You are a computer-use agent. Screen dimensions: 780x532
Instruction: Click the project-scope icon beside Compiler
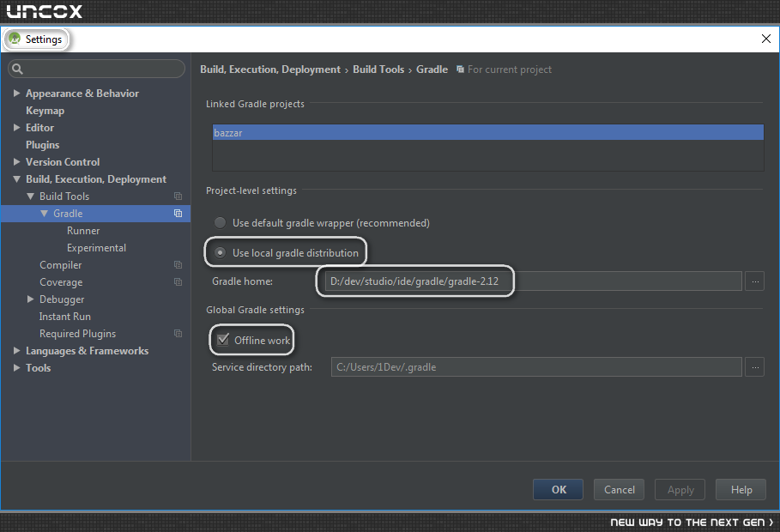[178, 265]
